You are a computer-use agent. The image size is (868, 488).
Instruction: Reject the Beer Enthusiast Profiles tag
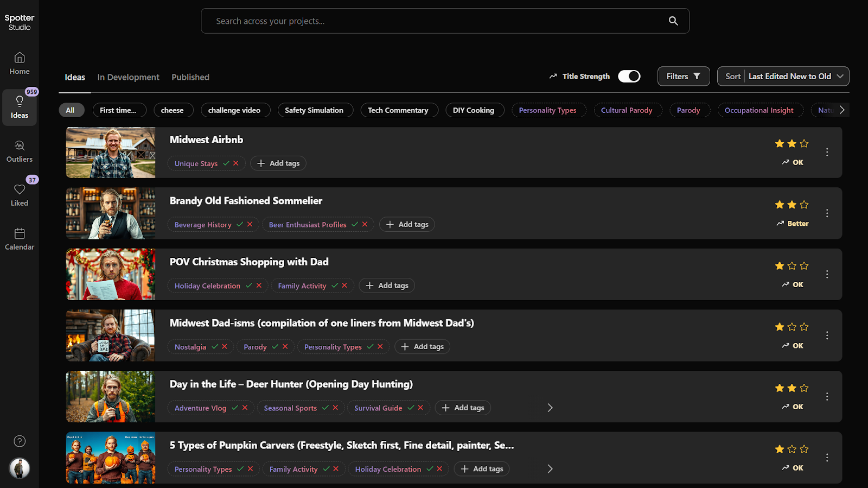(x=365, y=224)
